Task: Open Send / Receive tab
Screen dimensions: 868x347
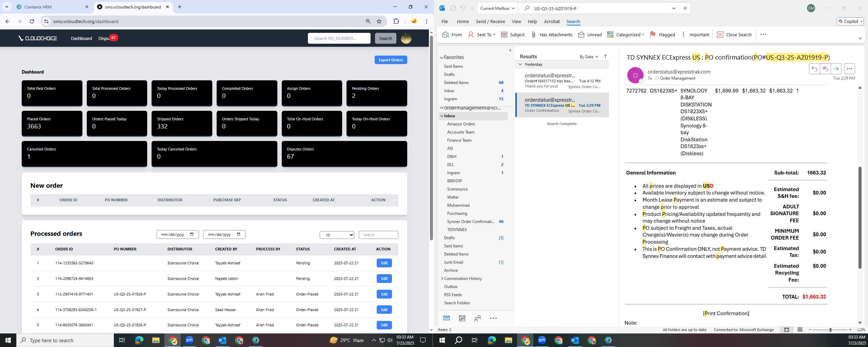Action: [490, 21]
